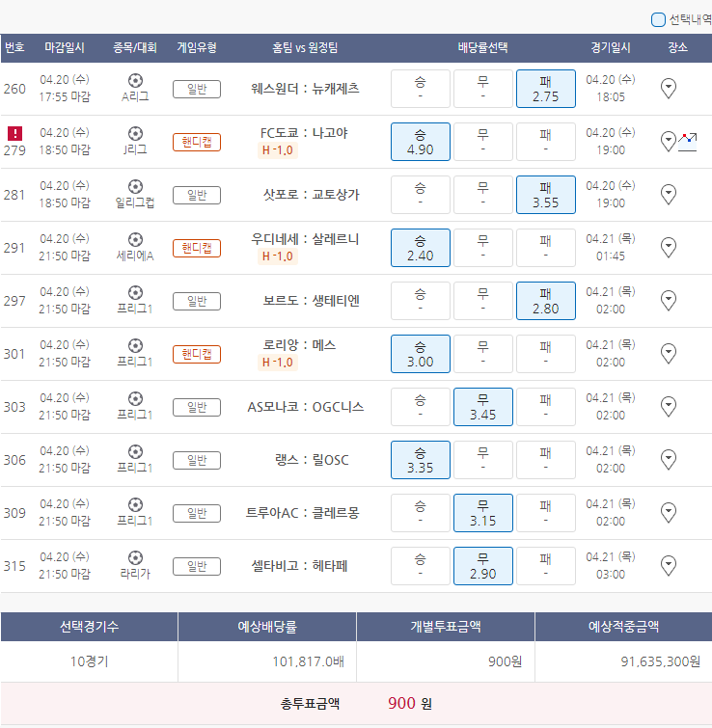Deselect 승 3.35 for 랭스 vs 릴OSC

(421, 460)
